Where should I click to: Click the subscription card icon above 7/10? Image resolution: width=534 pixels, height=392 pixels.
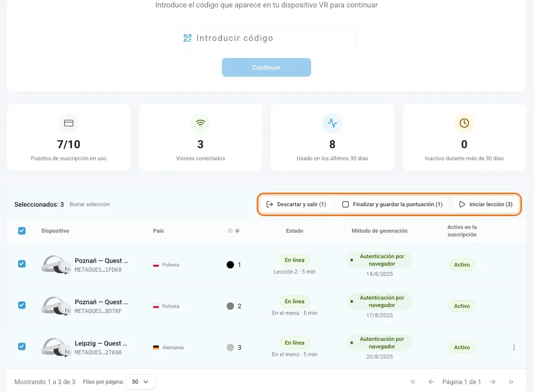(x=69, y=123)
